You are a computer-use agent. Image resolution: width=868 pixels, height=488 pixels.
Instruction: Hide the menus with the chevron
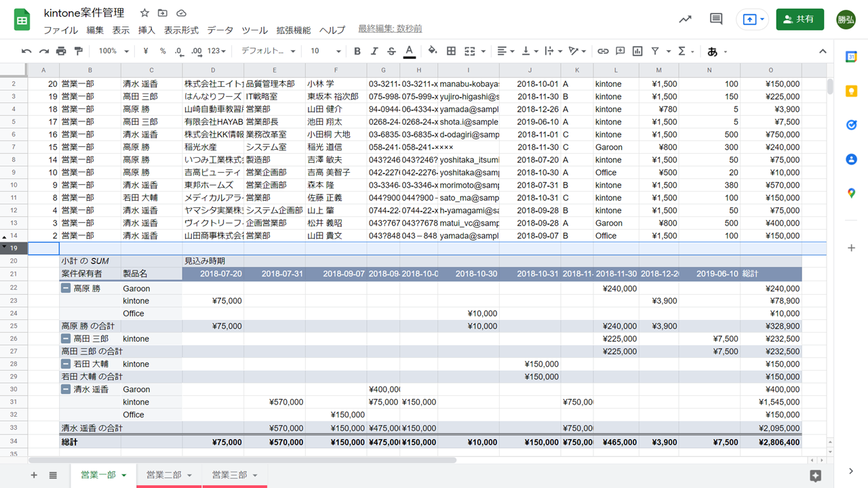pyautogui.click(x=823, y=51)
